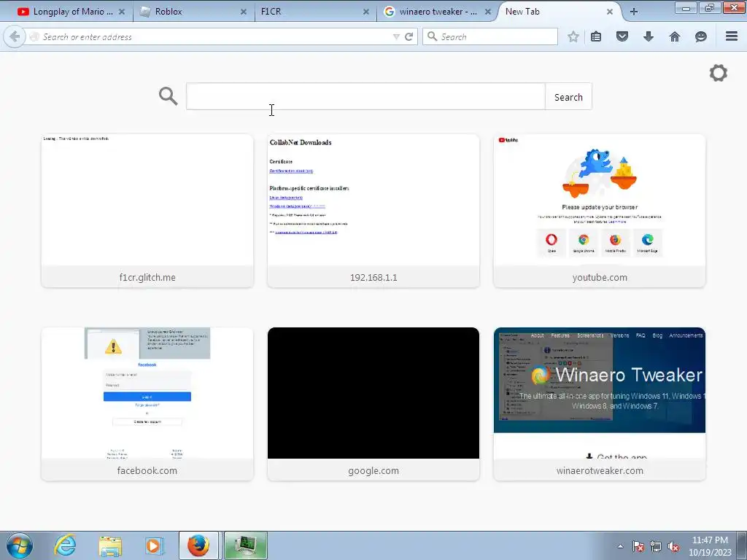Viewport: 747px width, 560px height.
Task: Click the Firefox taskbar icon
Action: click(198, 545)
